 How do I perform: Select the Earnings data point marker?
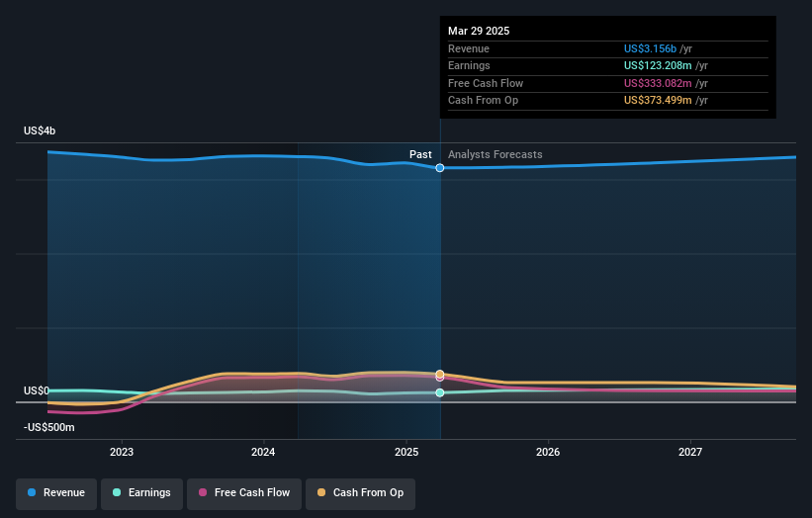(x=440, y=392)
